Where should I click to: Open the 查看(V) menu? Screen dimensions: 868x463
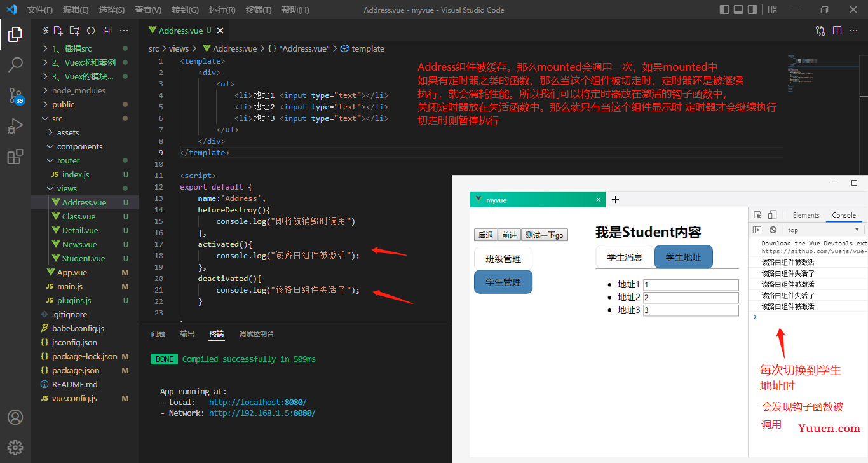[148, 10]
